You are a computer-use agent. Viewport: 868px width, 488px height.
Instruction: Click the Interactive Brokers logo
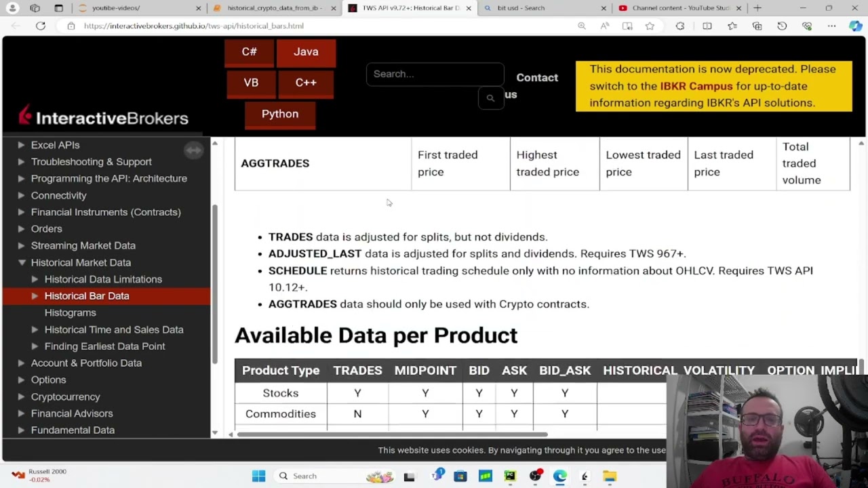coord(103,116)
